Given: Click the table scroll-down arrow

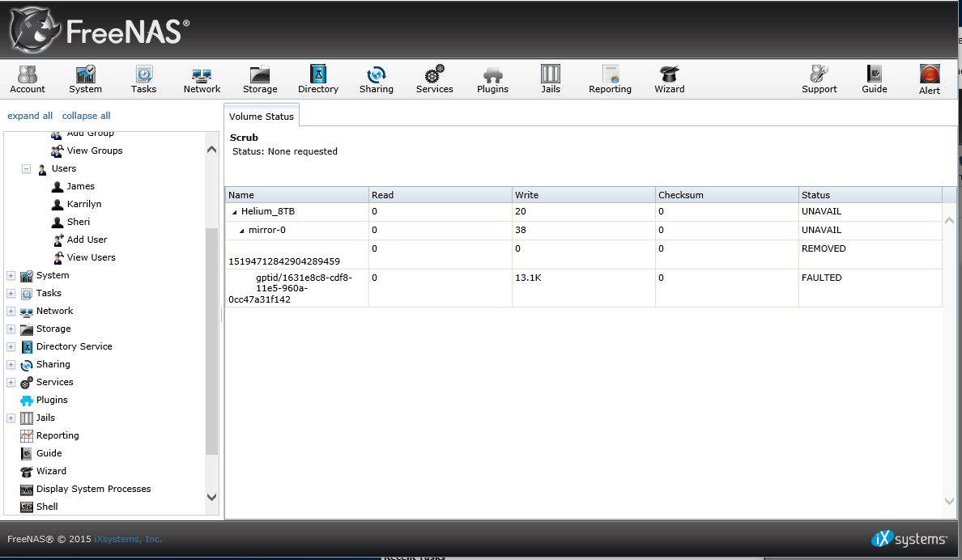Looking at the screenshot, I should click(949, 501).
